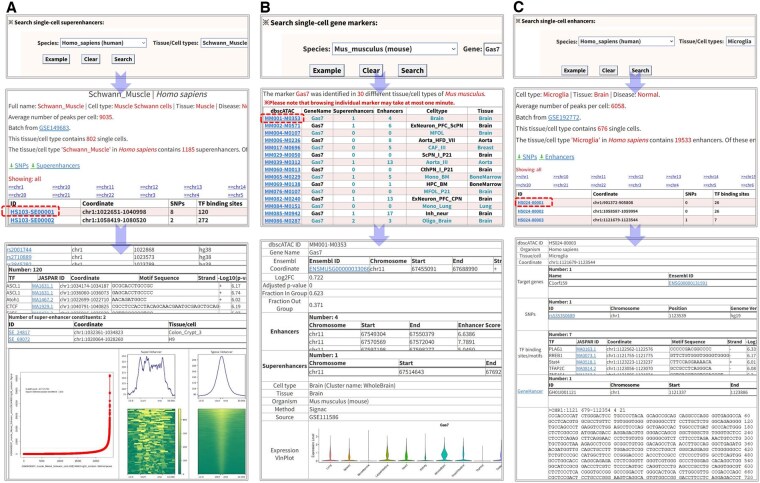Open the GSE149683 batch link

click(x=54, y=128)
